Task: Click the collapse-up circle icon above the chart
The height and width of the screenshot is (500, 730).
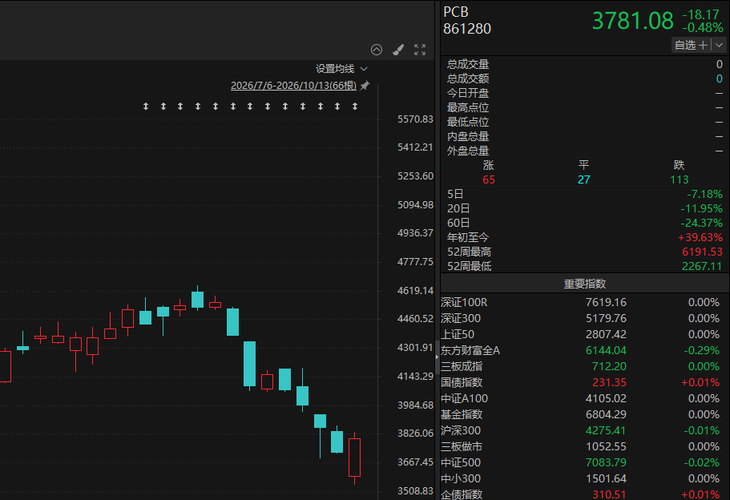Action: (x=376, y=50)
